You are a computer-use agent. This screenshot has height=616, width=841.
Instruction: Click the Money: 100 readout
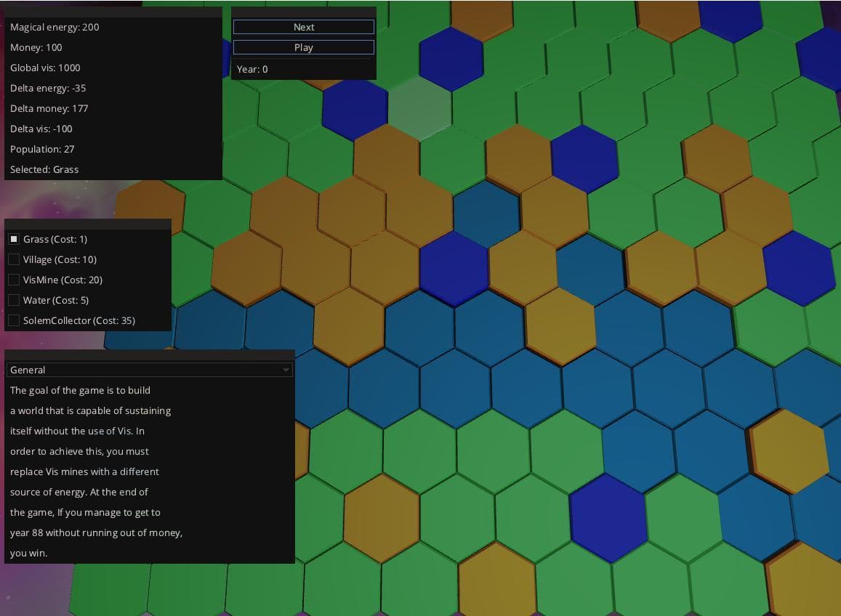coord(36,48)
